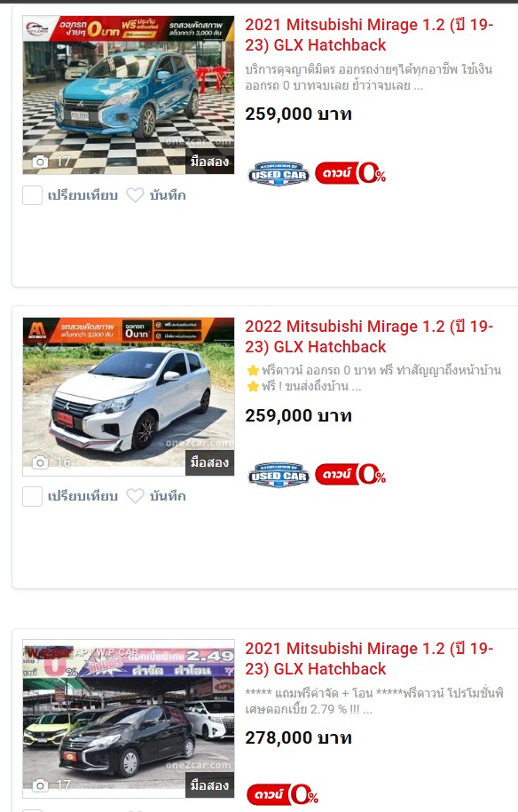Click Used Car association badge on first listing
This screenshot has width=518, height=812.
point(279,174)
